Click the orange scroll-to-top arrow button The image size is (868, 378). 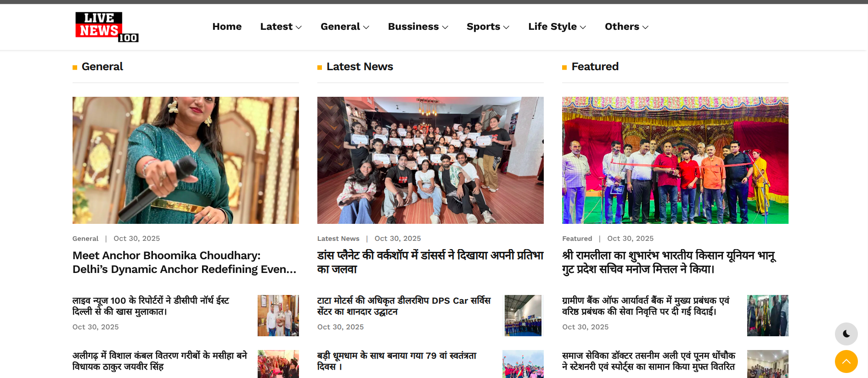tap(846, 361)
